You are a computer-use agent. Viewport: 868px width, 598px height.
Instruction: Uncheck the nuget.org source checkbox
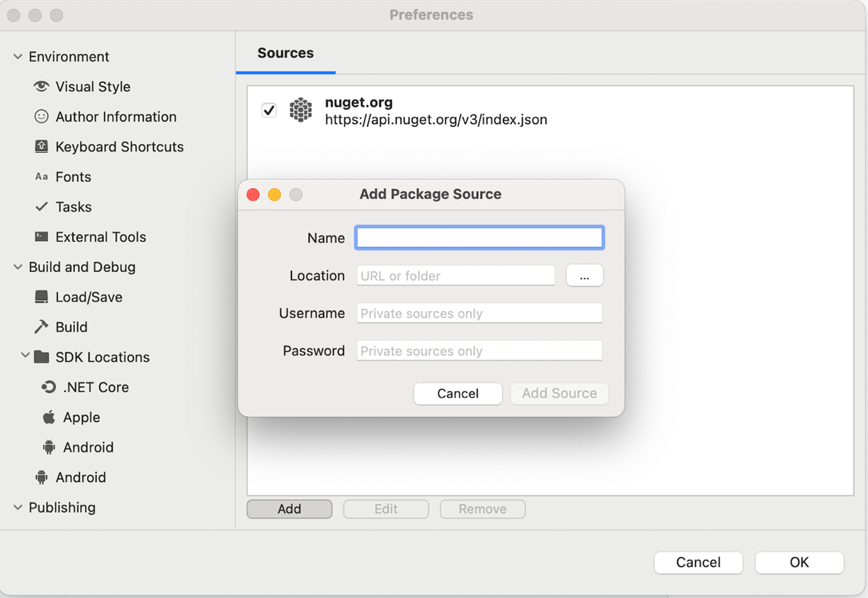269,110
